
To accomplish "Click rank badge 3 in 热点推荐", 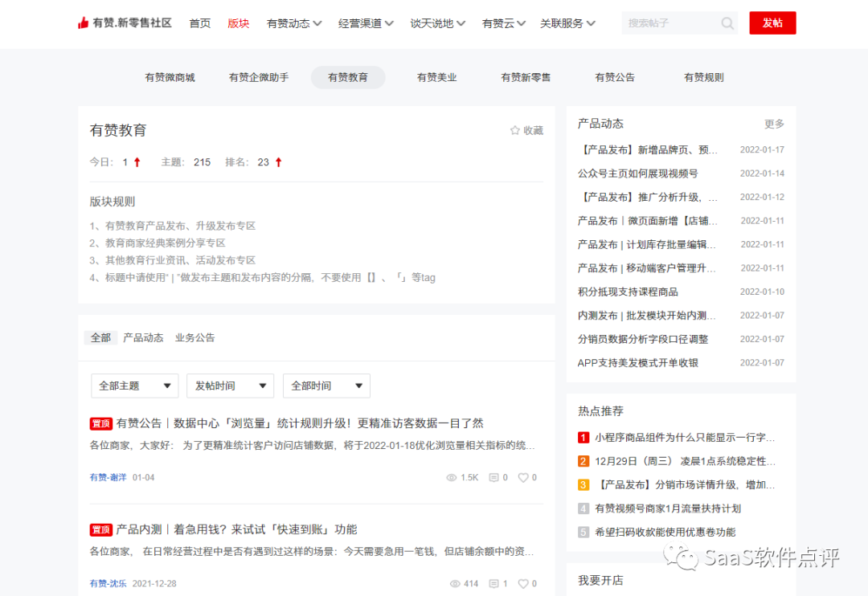I will coord(583,485).
